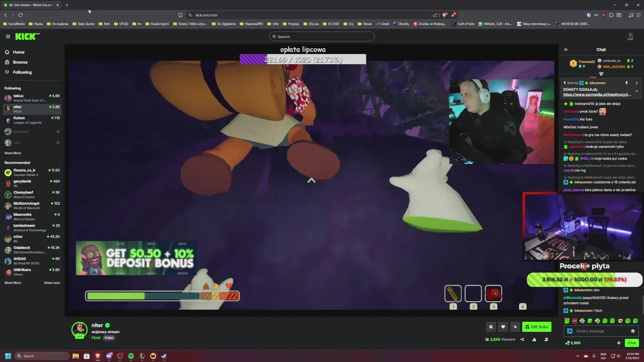This screenshot has height=362, width=644.
Task: Open garydavid recommended channel
Action: click(x=32, y=183)
